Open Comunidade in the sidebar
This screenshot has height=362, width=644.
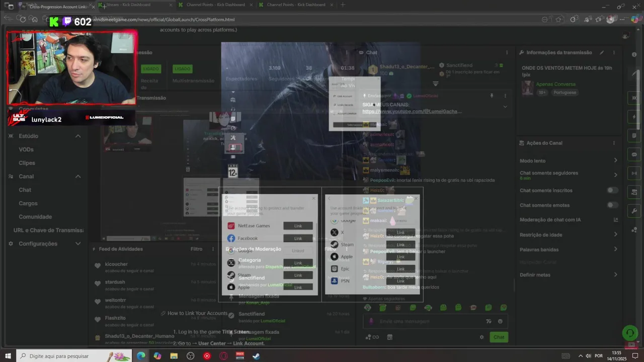click(x=35, y=217)
